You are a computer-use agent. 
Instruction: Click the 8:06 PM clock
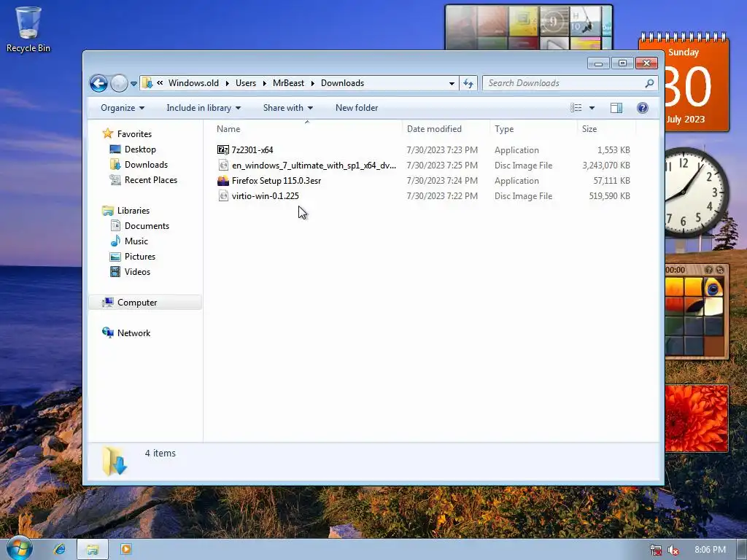pyautogui.click(x=710, y=550)
